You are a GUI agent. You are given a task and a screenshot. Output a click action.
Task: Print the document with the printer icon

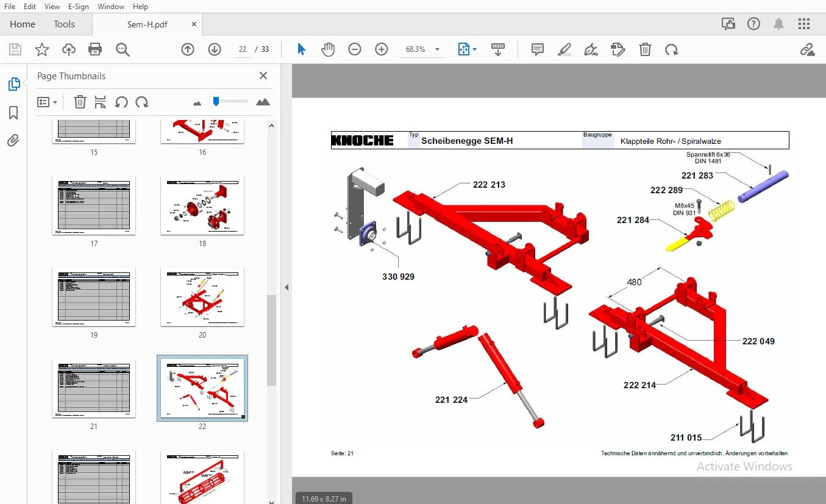click(95, 49)
